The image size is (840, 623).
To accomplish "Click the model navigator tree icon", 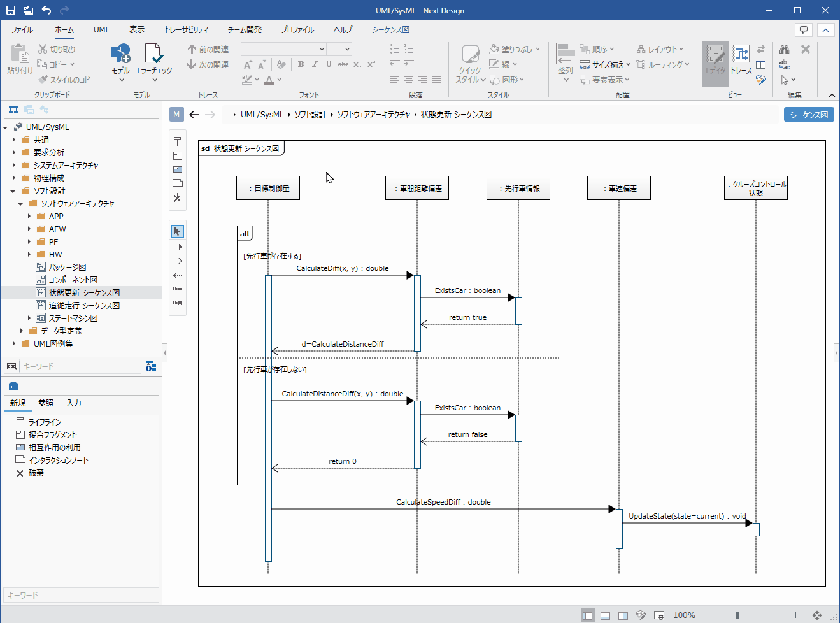I will (x=13, y=110).
